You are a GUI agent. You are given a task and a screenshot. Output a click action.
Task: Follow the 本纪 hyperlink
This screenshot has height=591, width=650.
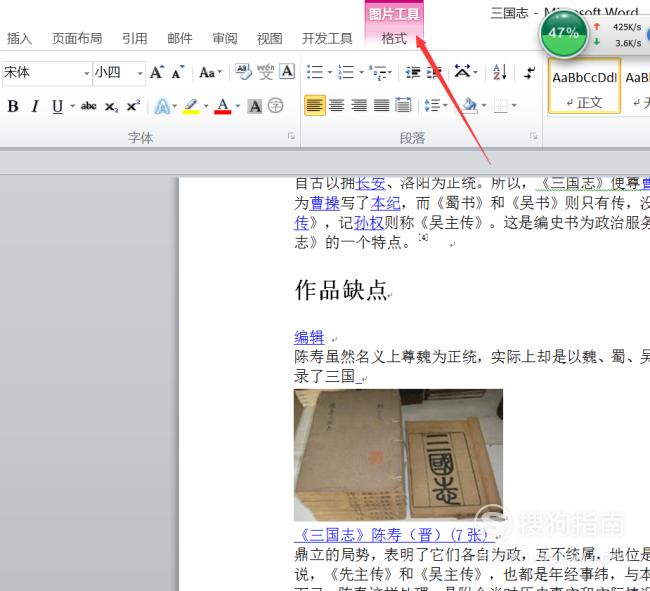pos(386,203)
